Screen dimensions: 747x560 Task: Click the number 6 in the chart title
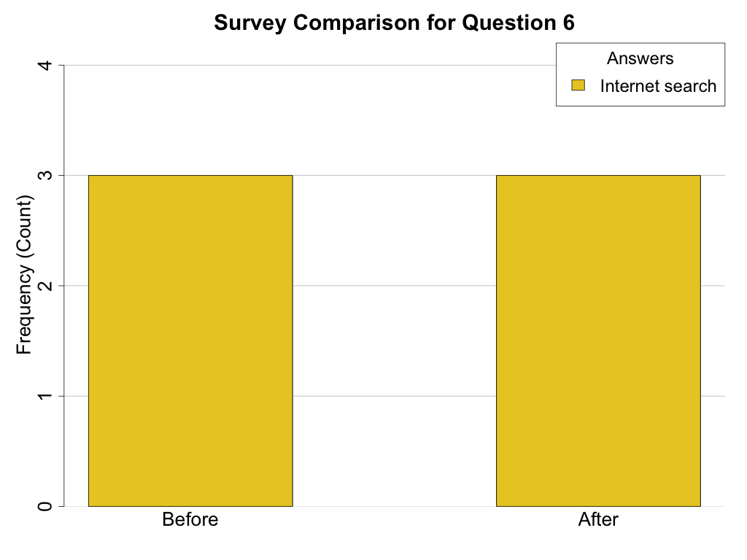coord(568,23)
